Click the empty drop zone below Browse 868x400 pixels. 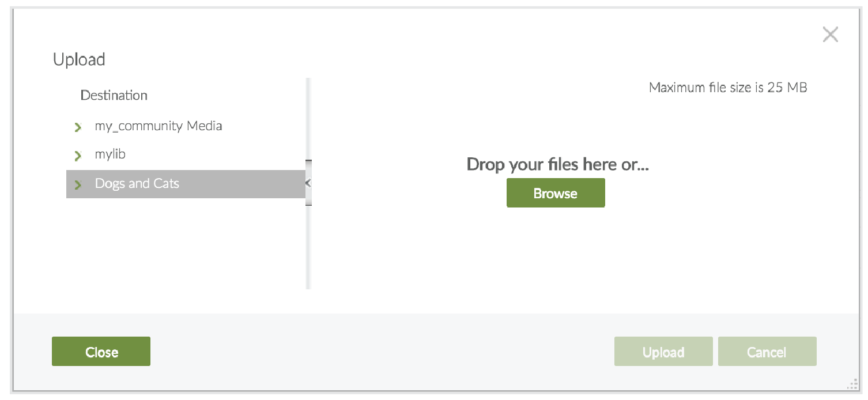[556, 254]
